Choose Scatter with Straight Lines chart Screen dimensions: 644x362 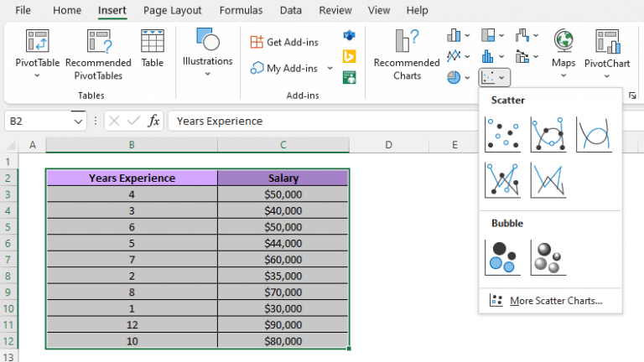coord(548,180)
